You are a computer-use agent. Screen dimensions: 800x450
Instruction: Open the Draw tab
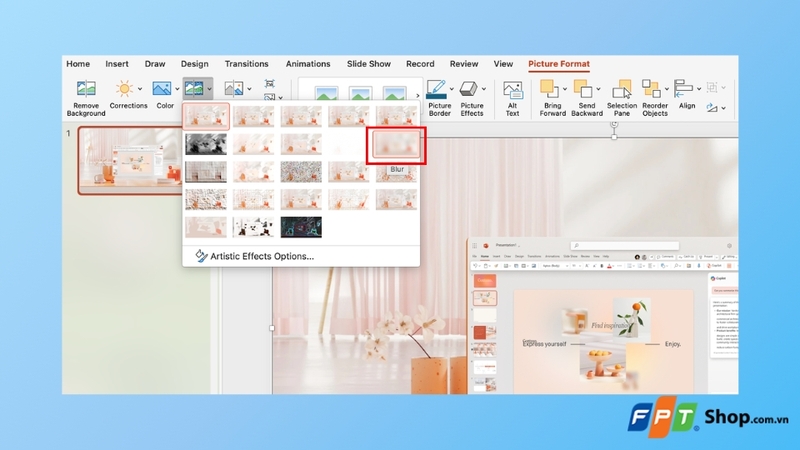(155, 64)
